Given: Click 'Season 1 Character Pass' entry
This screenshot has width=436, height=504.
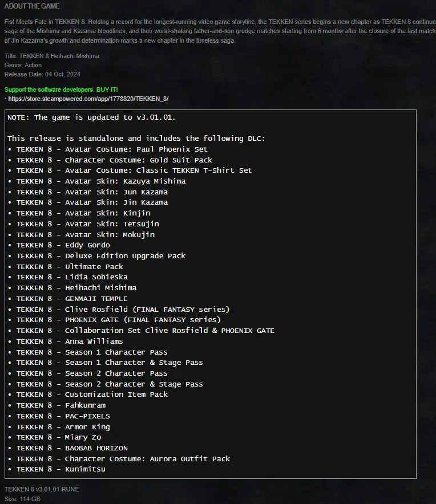Looking at the screenshot, I should click(x=92, y=352).
